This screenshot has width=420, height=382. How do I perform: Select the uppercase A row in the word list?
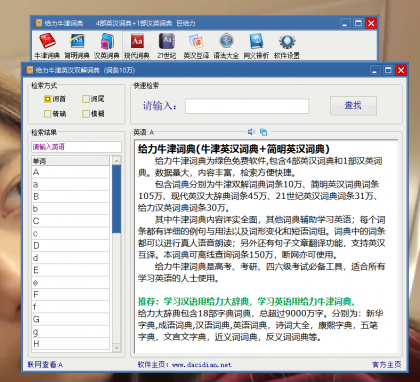pyautogui.click(x=71, y=172)
